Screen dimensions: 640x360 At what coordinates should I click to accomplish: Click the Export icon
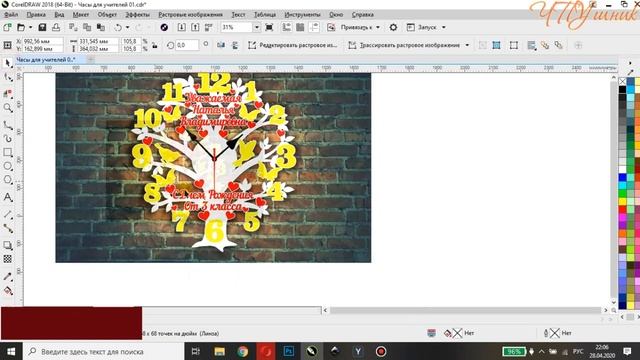[x=195, y=27]
